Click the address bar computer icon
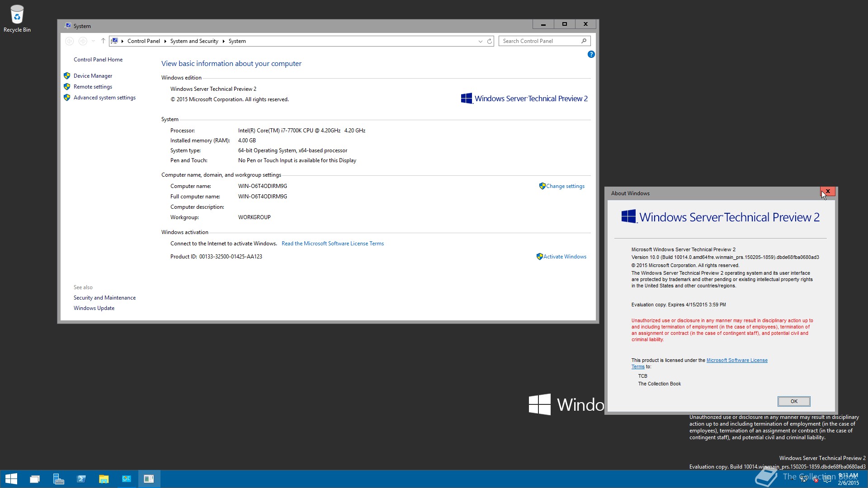This screenshot has width=868, height=488. click(x=115, y=41)
